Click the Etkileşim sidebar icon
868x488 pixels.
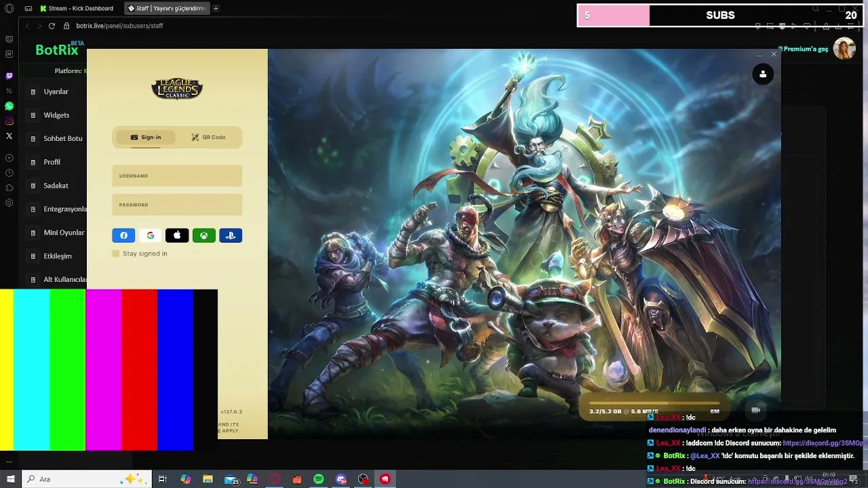pos(33,256)
